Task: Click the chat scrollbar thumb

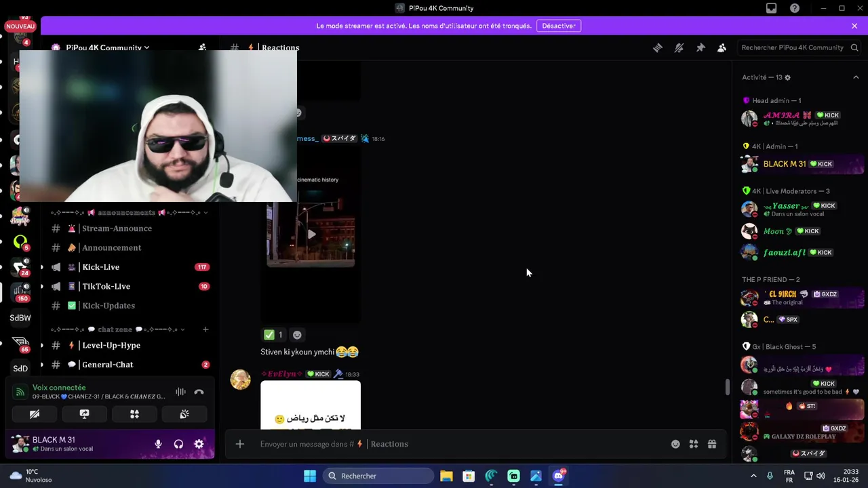Action: [728, 386]
